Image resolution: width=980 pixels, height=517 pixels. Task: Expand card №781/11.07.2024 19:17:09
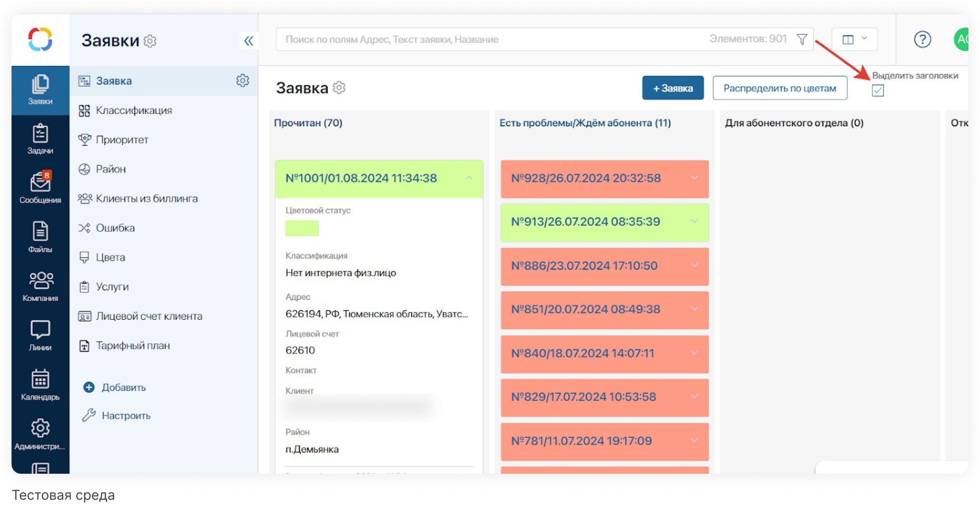pos(695,441)
